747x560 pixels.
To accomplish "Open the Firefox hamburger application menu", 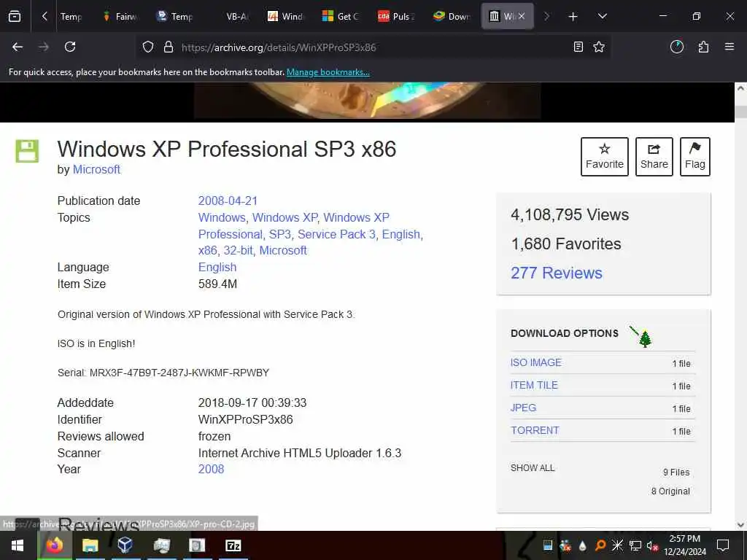I will 729,47.
